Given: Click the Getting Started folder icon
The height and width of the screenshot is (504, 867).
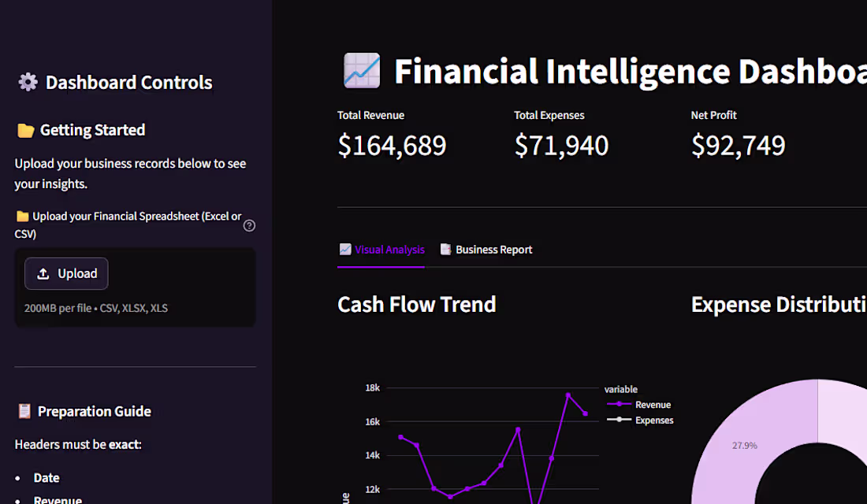Looking at the screenshot, I should [25, 131].
